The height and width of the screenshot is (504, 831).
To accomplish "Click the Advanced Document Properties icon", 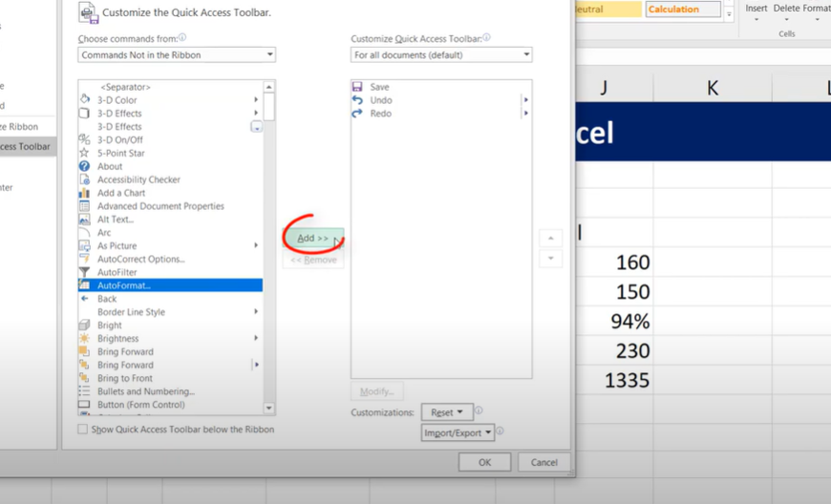I will [84, 205].
